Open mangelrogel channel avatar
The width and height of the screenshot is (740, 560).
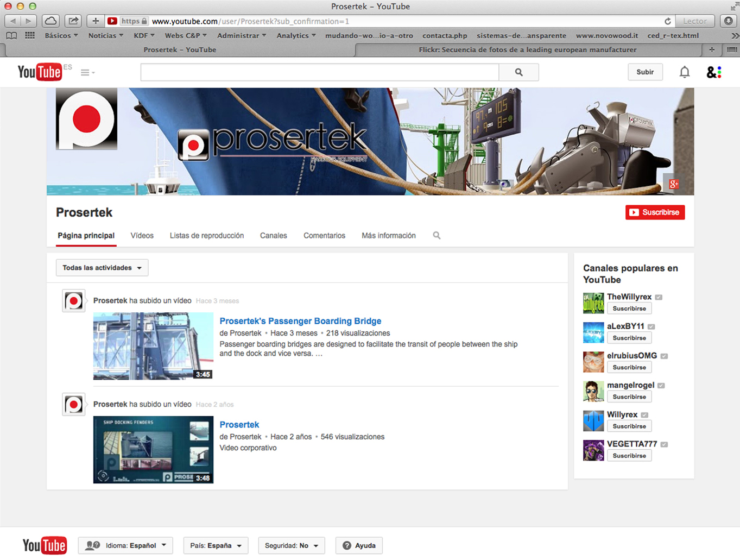coord(593,391)
